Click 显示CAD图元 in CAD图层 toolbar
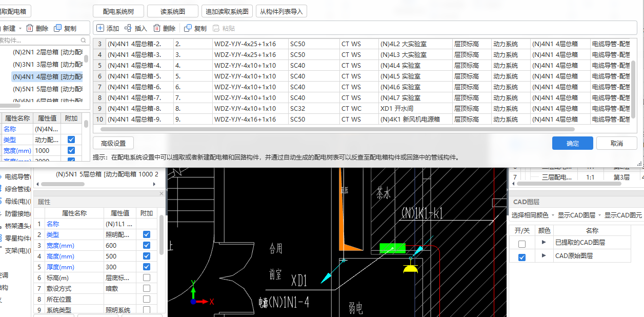Viewport: 644px width, 317px height. [x=623, y=215]
